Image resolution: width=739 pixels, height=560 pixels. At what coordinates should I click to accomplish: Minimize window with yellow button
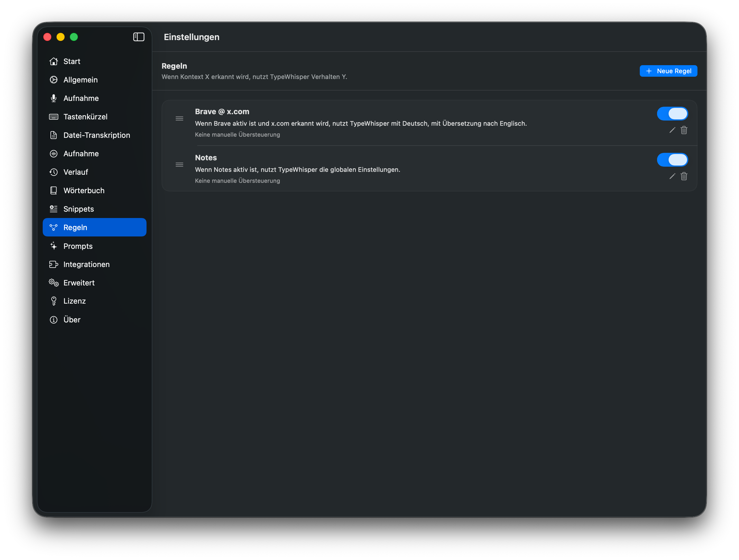(61, 37)
